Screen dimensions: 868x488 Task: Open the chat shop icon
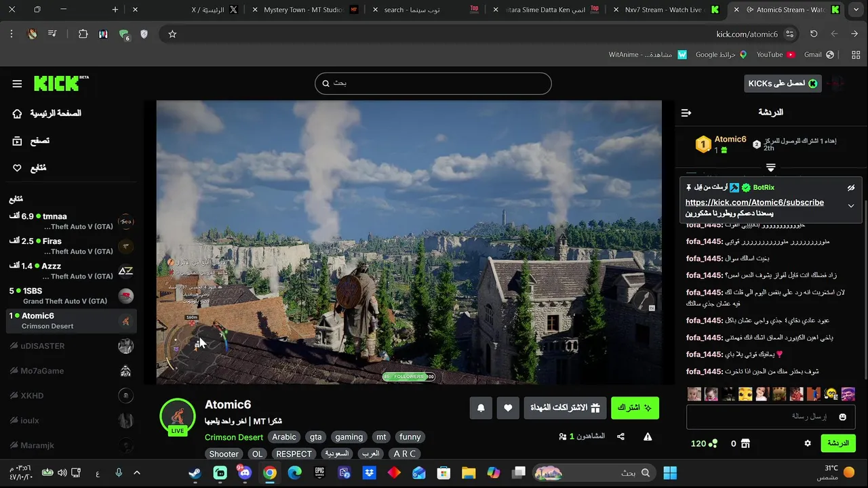pyautogui.click(x=745, y=443)
